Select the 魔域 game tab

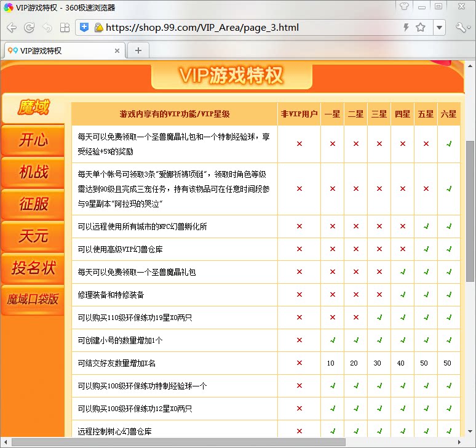click(33, 108)
